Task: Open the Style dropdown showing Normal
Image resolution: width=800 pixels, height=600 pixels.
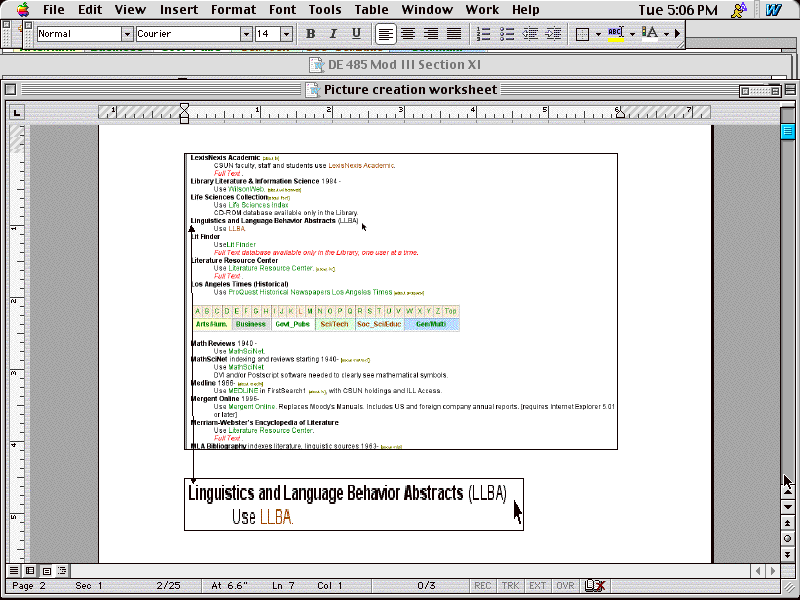Action: point(127,34)
